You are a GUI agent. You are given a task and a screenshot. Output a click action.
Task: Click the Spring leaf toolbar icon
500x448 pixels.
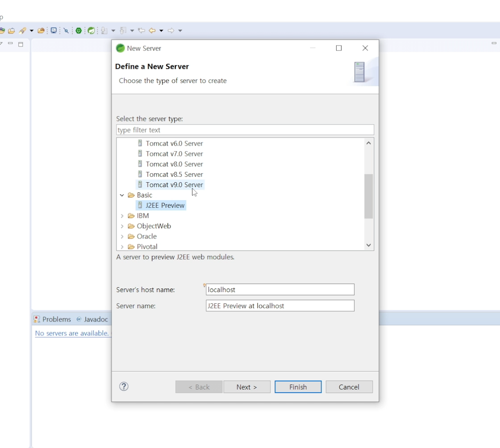click(91, 31)
